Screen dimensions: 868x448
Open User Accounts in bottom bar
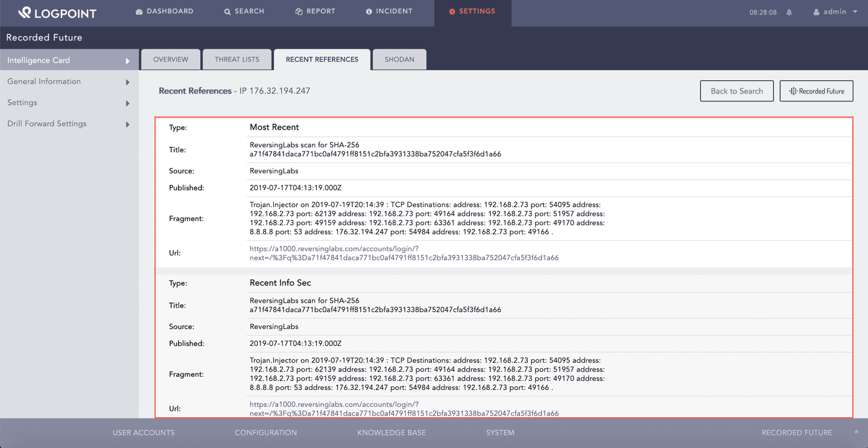(144, 433)
